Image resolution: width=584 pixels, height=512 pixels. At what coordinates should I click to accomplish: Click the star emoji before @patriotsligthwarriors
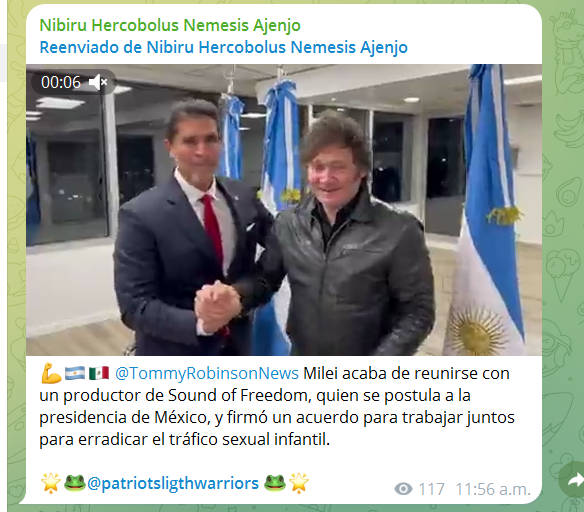tap(51, 483)
